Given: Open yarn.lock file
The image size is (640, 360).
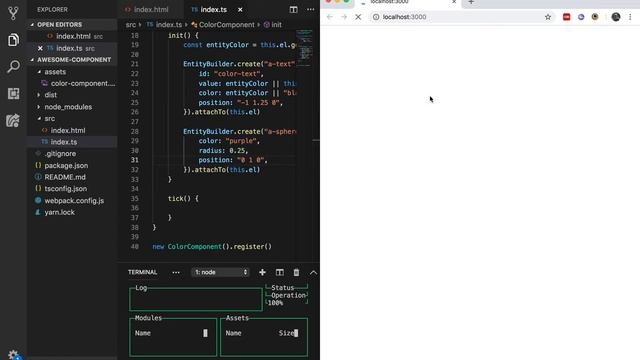Looking at the screenshot, I should coord(73,212).
